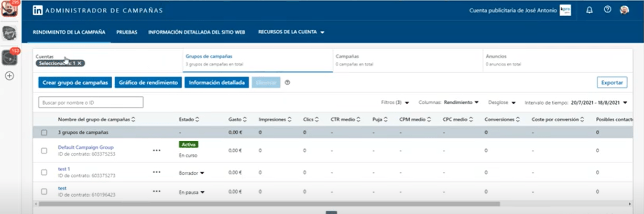The width and height of the screenshot is (644, 214).
Task: Sort by CTR medio column
Action: (x=346, y=120)
